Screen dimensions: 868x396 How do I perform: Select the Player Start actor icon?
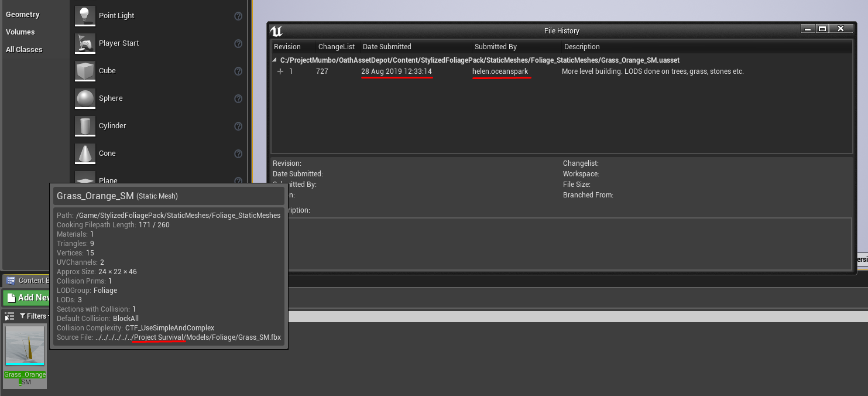tap(85, 43)
